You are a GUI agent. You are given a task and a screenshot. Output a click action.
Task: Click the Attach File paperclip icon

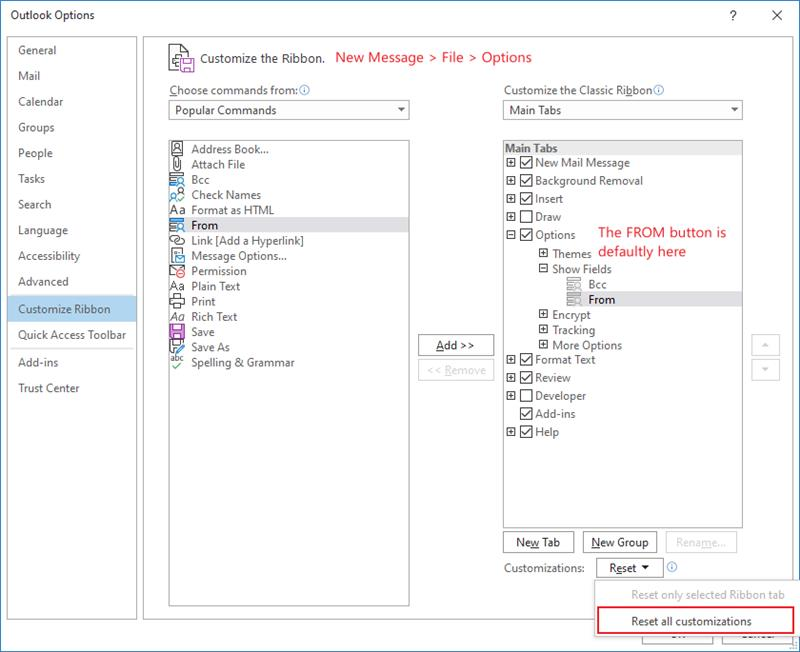pos(177,164)
